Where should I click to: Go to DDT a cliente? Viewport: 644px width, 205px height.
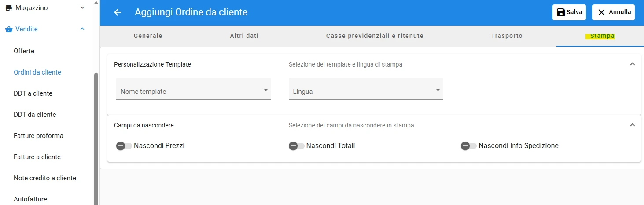pyautogui.click(x=33, y=93)
